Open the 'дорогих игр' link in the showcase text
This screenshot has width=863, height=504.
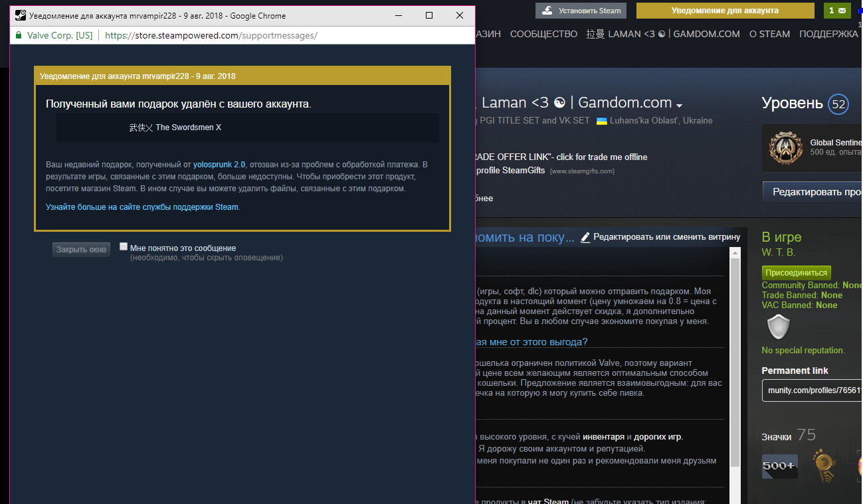click(658, 437)
